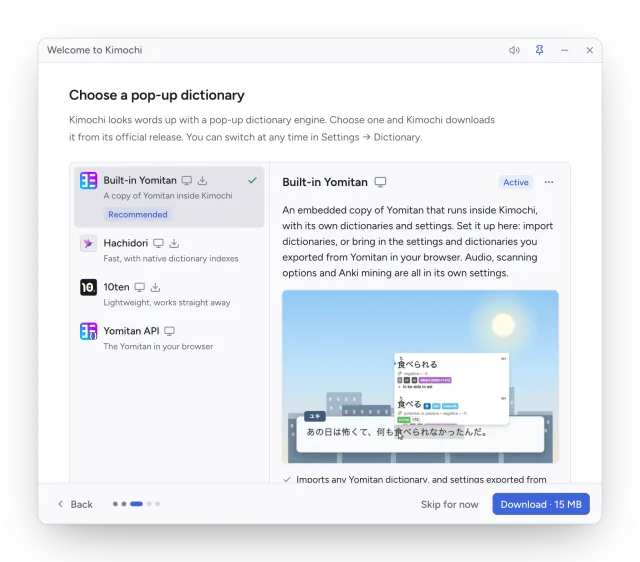Image resolution: width=640 pixels, height=562 pixels.
Task: Choose Hachidori dictionary option
Action: pos(169,249)
